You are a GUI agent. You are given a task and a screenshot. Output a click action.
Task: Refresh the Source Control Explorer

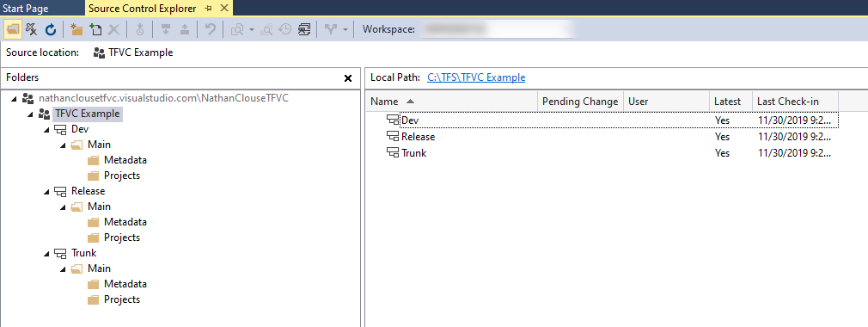(x=51, y=29)
